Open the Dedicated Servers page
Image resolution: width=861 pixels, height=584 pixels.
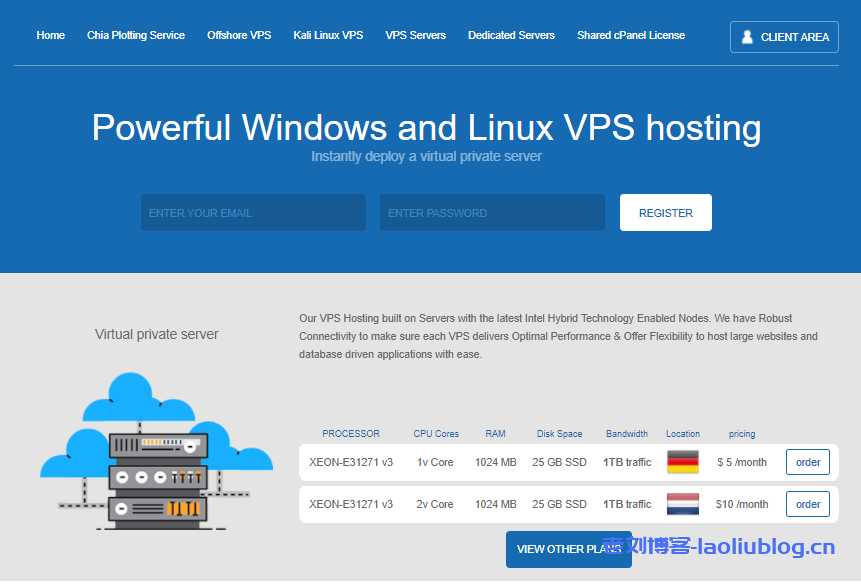(x=511, y=35)
